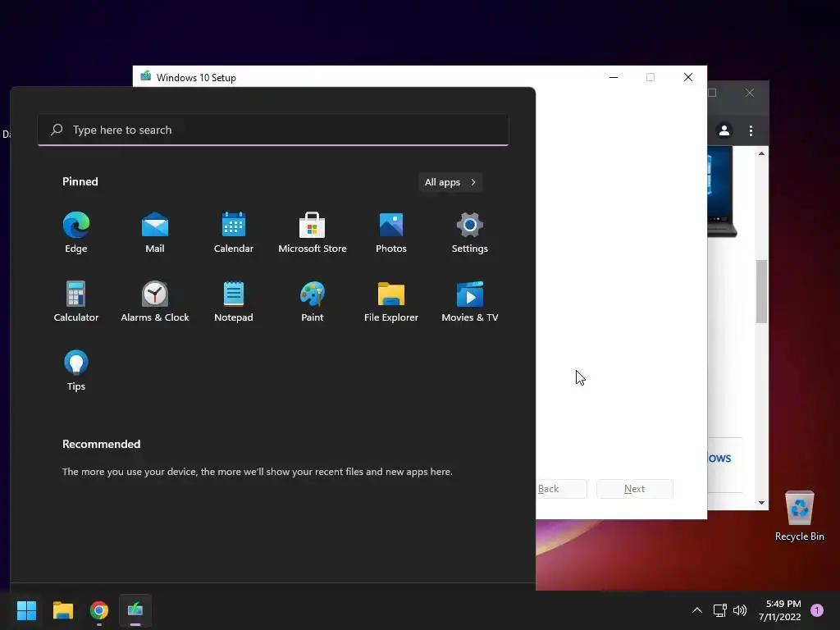Viewport: 840px width, 630px height.
Task: Open the clock showing 5:49 PM
Action: 779,610
